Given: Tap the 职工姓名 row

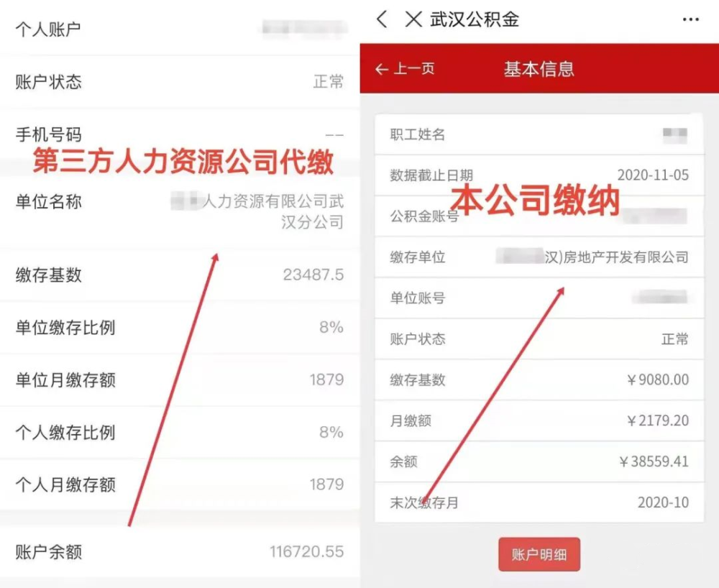Looking at the screenshot, I should click(539, 134).
